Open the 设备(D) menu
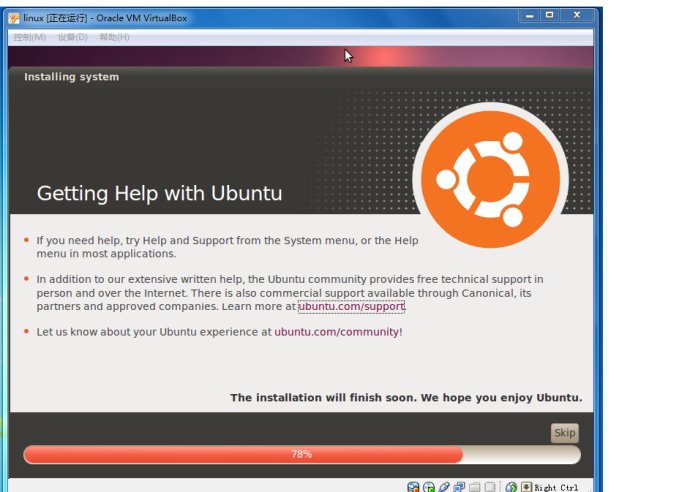 (x=73, y=37)
